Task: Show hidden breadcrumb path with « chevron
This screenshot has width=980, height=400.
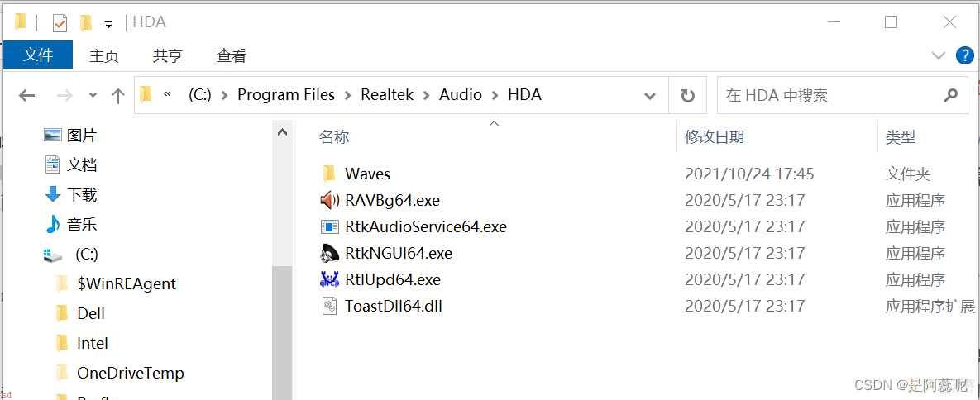Action: pyautogui.click(x=167, y=94)
